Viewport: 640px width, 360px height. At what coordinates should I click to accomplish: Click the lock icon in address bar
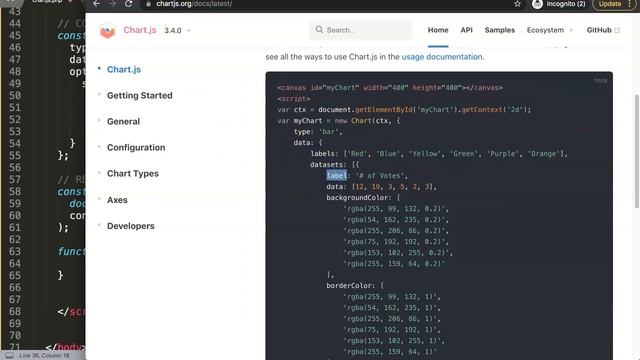click(148, 4)
